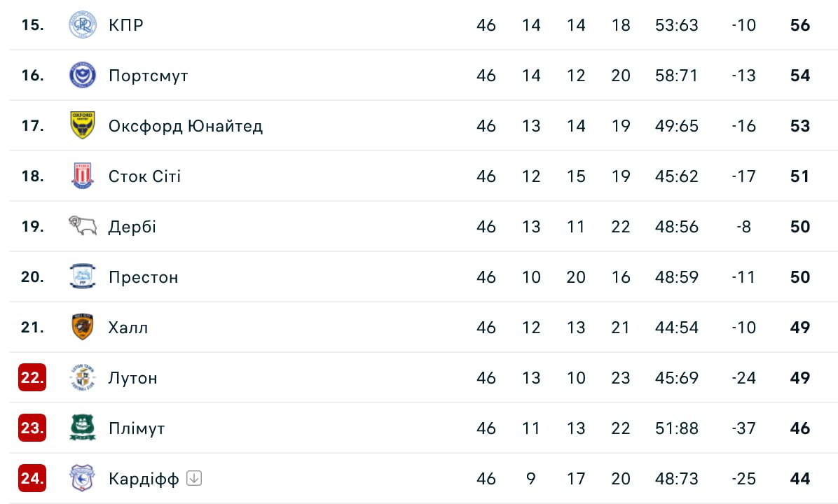
Task: Click the Оксфорд Юнайтед yellow crest
Action: (83, 126)
